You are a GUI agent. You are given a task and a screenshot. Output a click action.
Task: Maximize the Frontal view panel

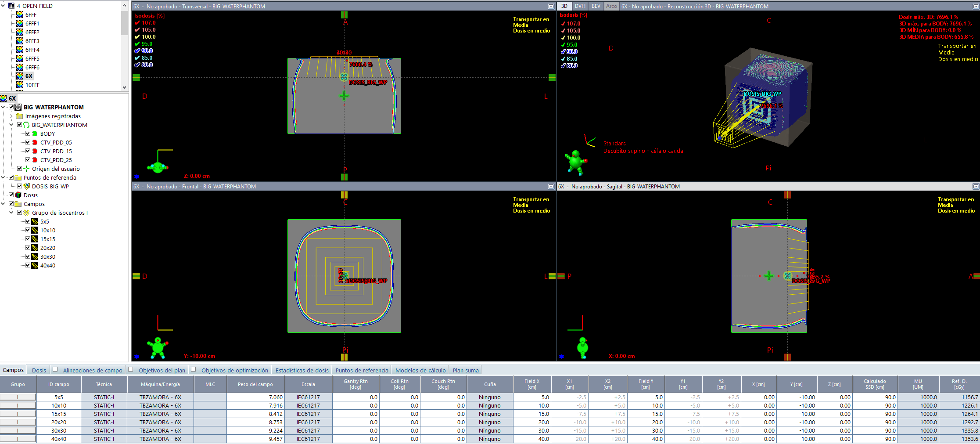coord(551,186)
